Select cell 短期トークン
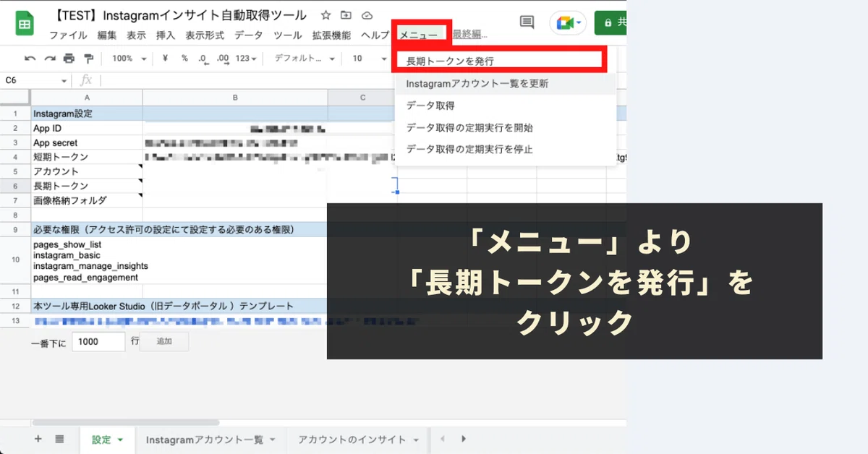 87,157
